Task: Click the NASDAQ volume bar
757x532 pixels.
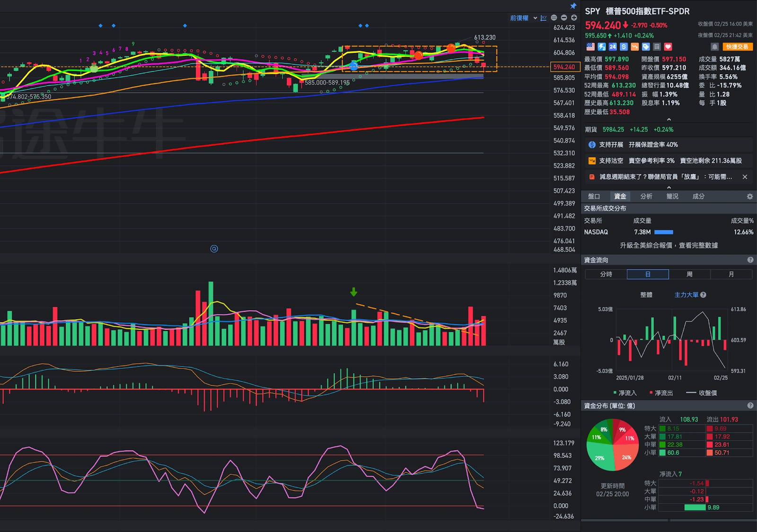Action: click(663, 232)
